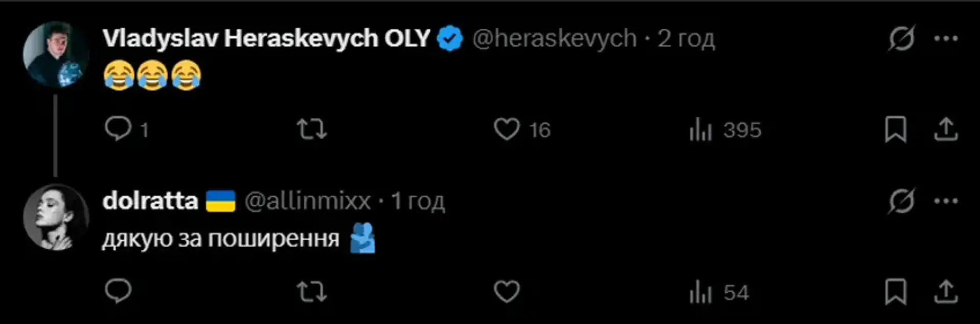Repost Heraskevych's laughing emoji tweet
Image resolution: width=980 pixels, height=324 pixels.
click(x=312, y=129)
